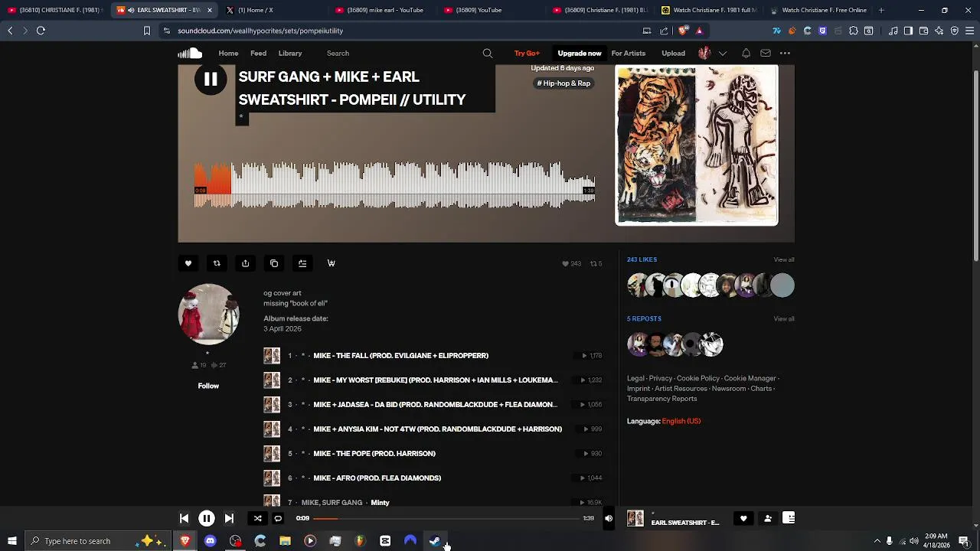980x551 pixels.
Task: Open the notifications bell
Action: 746,53
